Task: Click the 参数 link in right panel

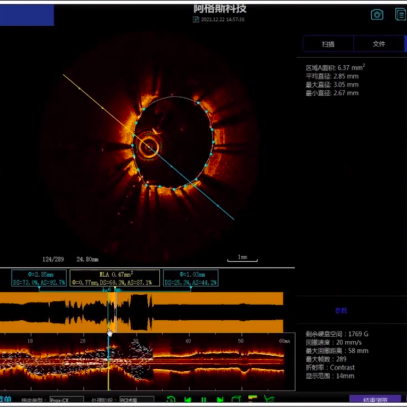Action: tap(341, 311)
